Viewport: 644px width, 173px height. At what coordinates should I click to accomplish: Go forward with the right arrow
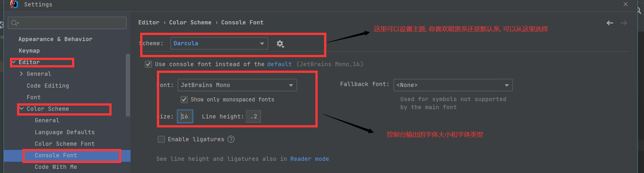point(623,23)
